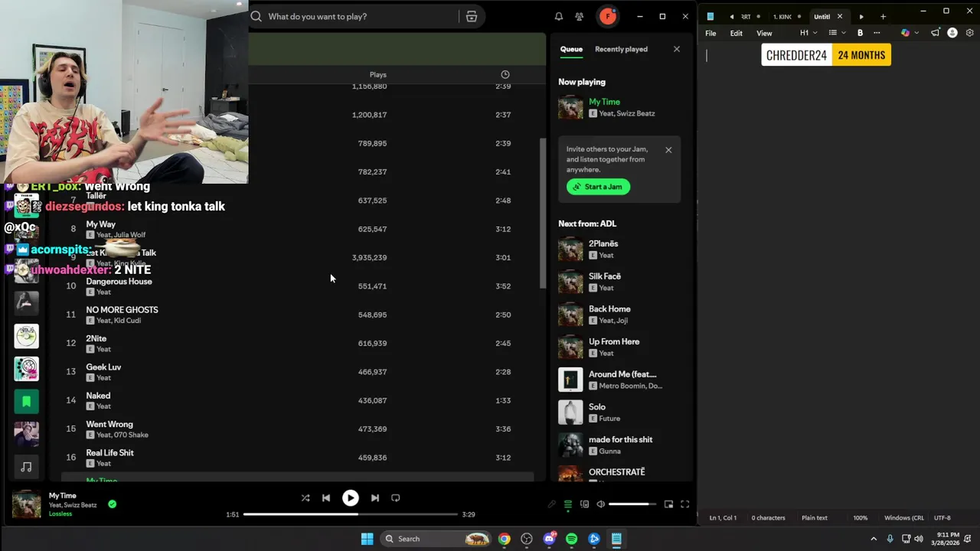The image size is (980, 551).
Task: Click green saved checkmark beside My Time
Action: point(113,504)
